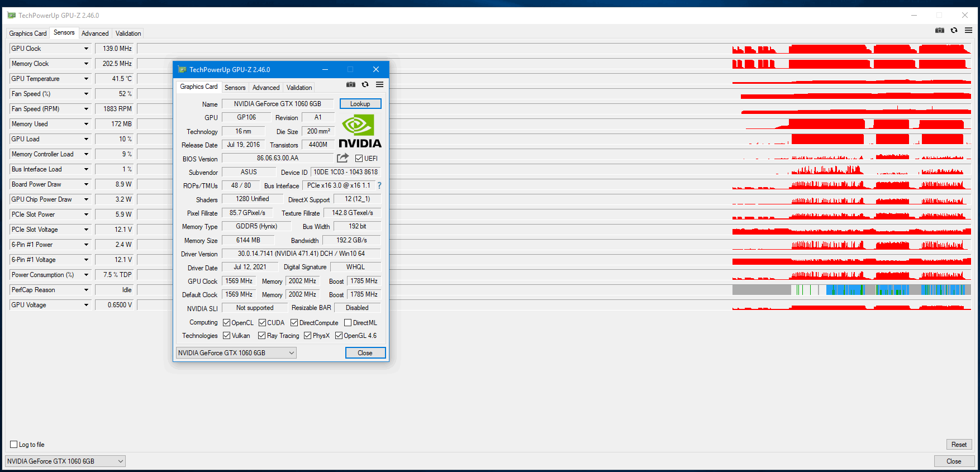This screenshot has height=472, width=980.
Task: Click the Bus Interface question mark icon
Action: pos(379,185)
